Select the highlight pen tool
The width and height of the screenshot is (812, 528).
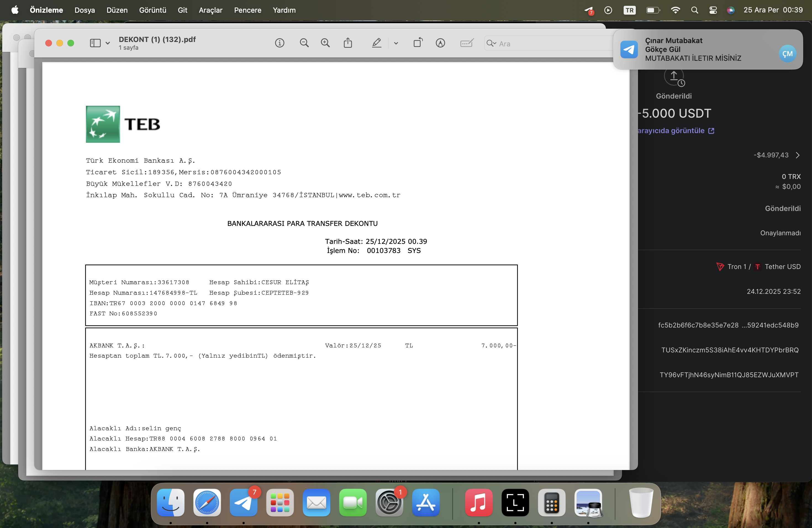[376, 43]
